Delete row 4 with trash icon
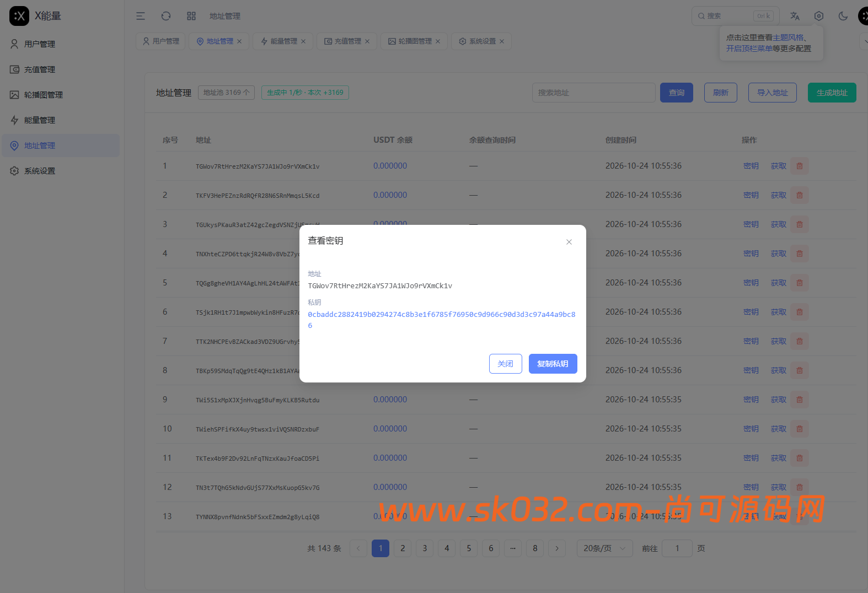This screenshot has height=593, width=868. 800,254
